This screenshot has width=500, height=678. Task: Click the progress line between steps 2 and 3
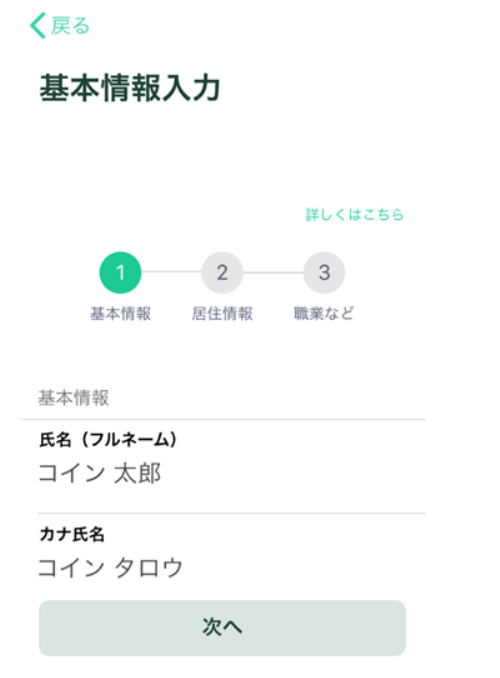pos(273,272)
